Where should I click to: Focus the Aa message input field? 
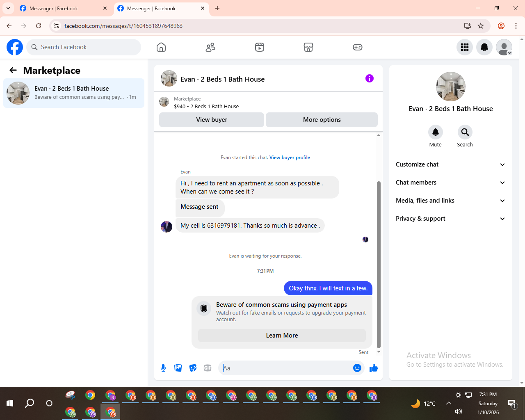pyautogui.click(x=286, y=368)
